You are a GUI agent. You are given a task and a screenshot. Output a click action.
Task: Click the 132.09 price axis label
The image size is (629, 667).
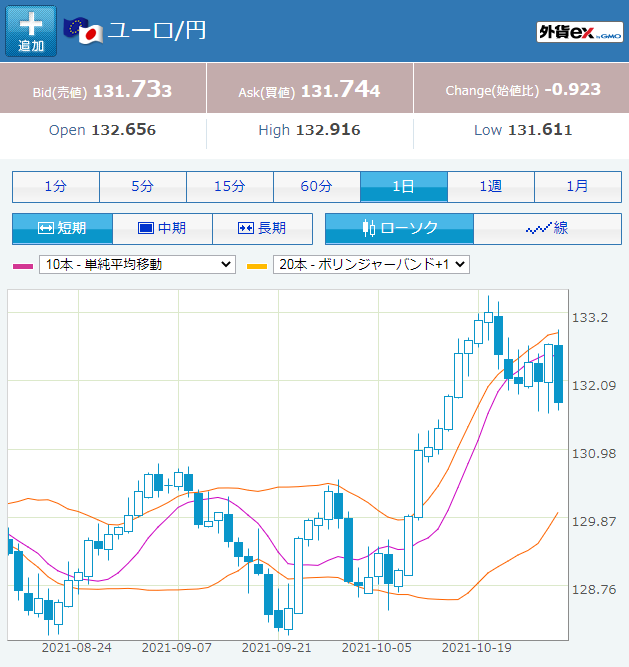coord(594,385)
